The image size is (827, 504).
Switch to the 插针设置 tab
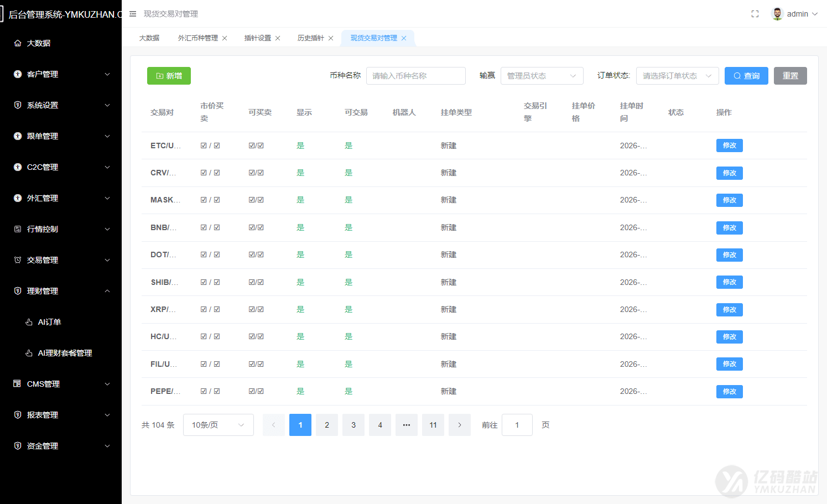(258, 38)
